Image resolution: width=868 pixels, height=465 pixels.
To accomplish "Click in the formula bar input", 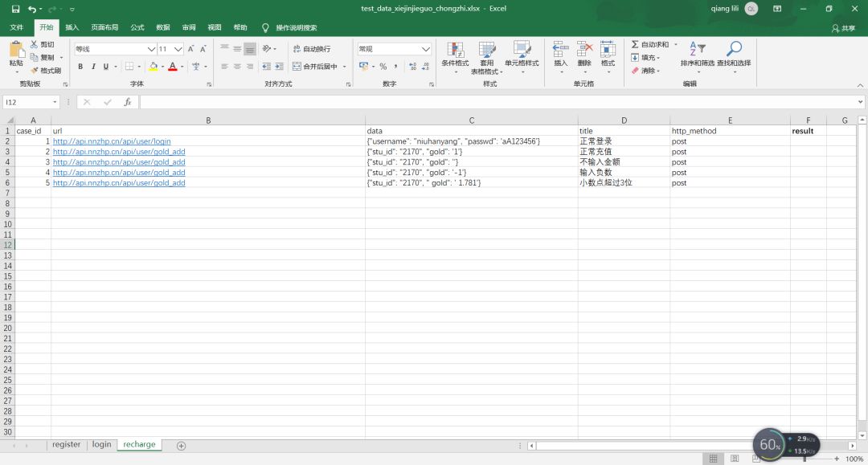I will pos(498,102).
